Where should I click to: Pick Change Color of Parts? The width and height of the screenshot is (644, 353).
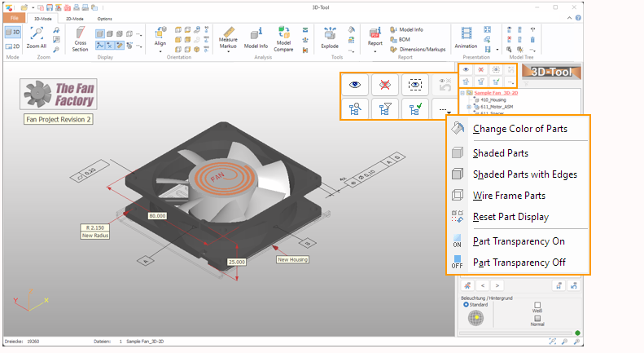pyautogui.click(x=519, y=129)
